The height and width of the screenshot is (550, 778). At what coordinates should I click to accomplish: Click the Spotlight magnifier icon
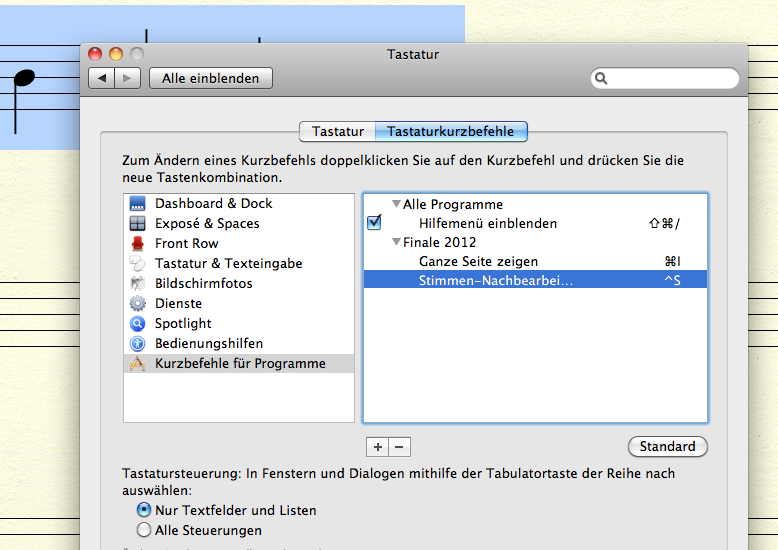click(x=138, y=323)
